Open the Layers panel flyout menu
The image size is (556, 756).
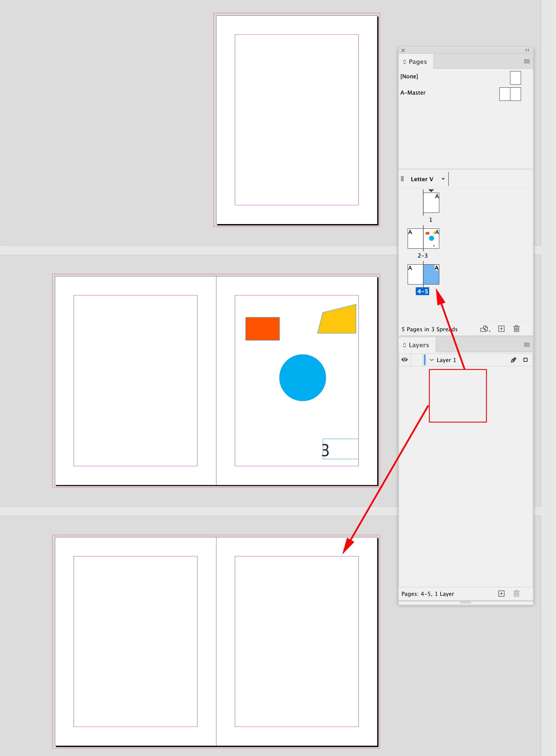[527, 345]
